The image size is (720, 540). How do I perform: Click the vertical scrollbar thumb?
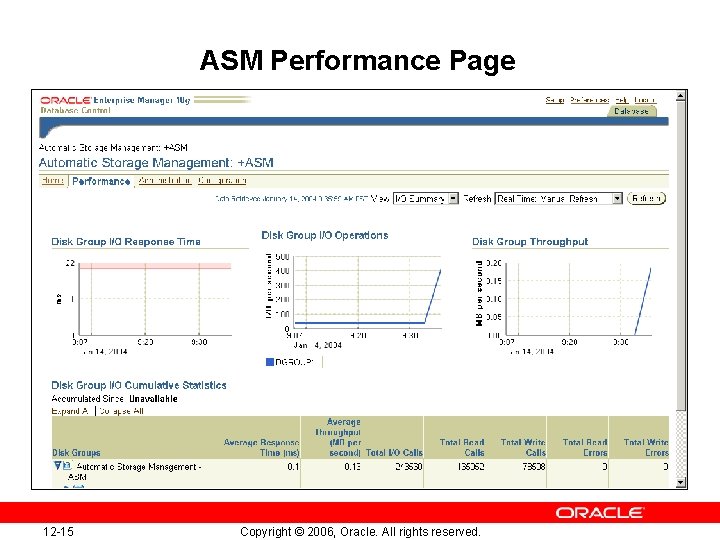(681, 255)
